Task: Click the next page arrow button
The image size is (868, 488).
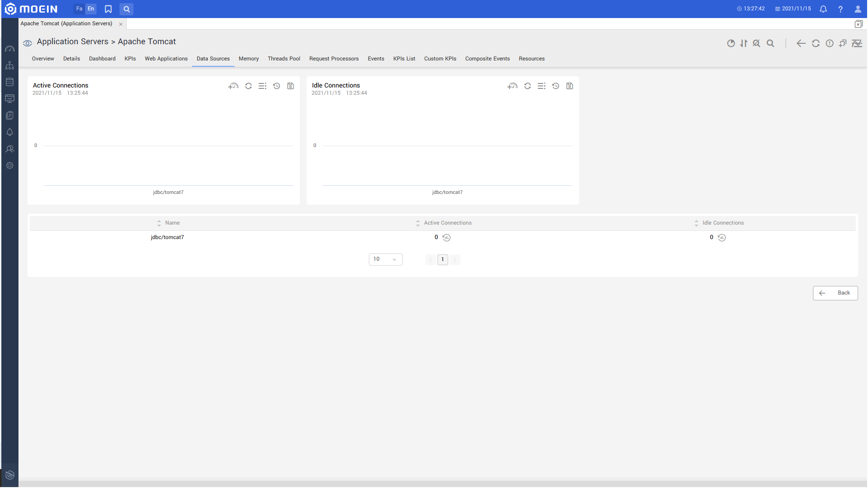Action: pos(455,259)
